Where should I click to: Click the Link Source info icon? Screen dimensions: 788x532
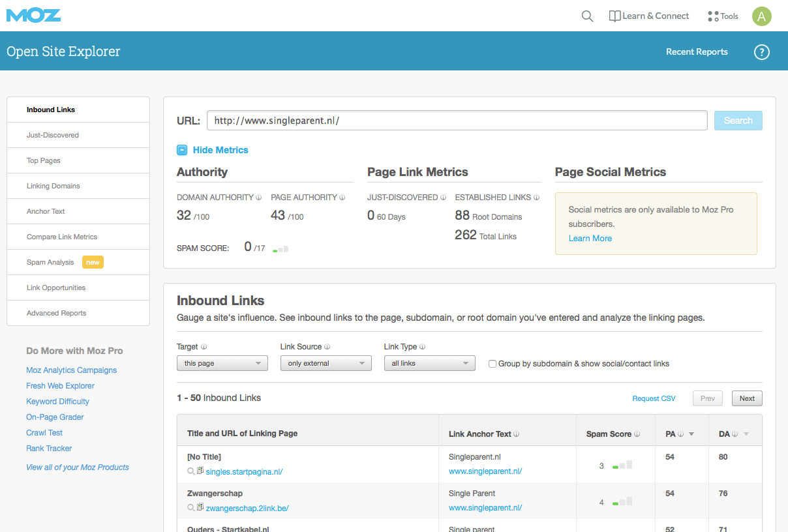pos(327,347)
